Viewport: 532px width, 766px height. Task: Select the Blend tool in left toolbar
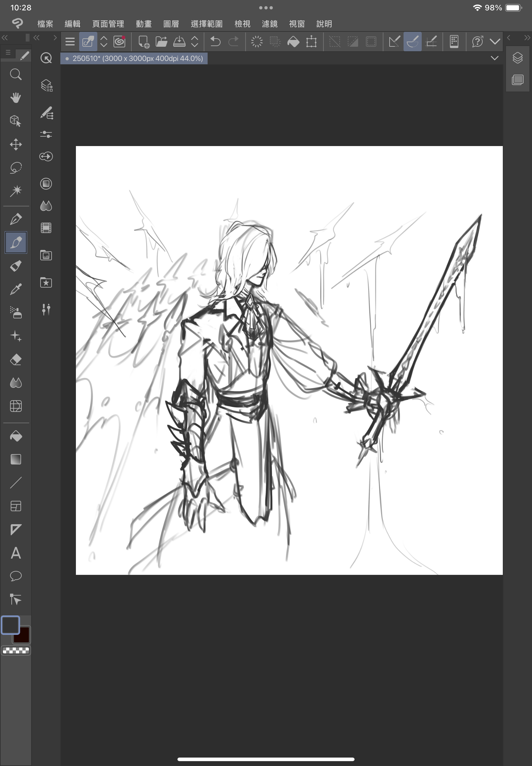(16, 383)
